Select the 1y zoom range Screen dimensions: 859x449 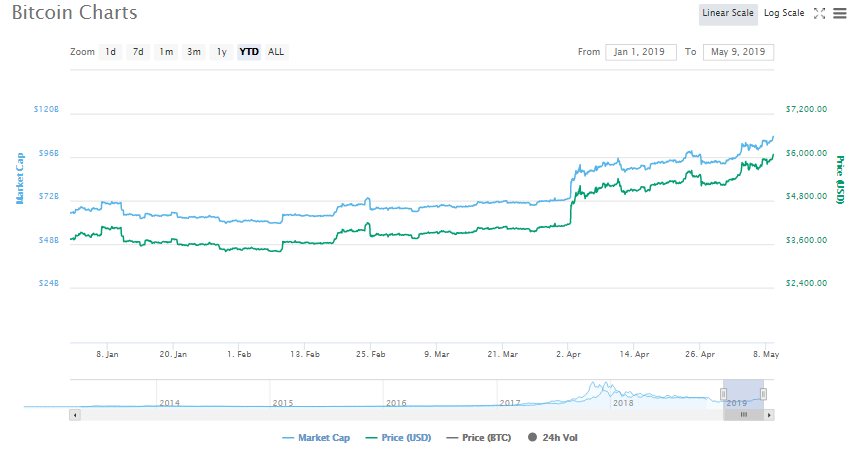coord(221,52)
